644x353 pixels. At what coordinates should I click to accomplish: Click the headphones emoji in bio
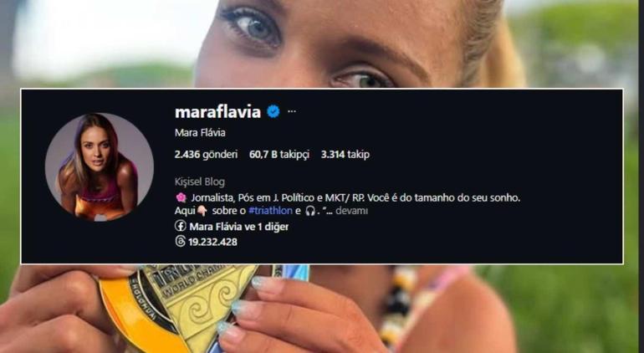point(310,211)
